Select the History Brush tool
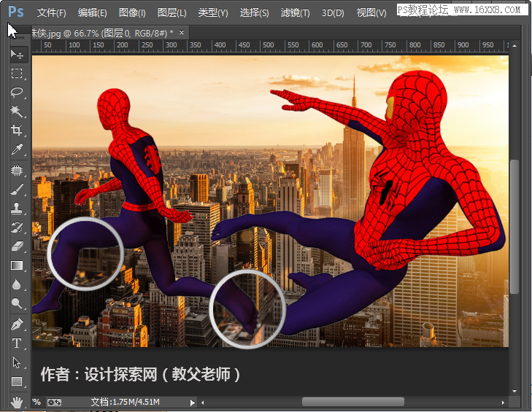The height and width of the screenshot is (412, 532). pyautogui.click(x=17, y=228)
